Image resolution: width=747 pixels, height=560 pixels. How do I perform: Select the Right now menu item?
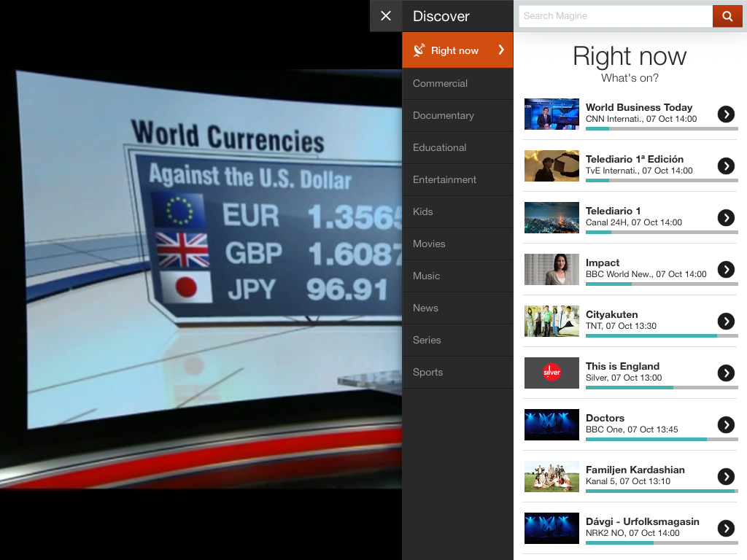click(457, 50)
